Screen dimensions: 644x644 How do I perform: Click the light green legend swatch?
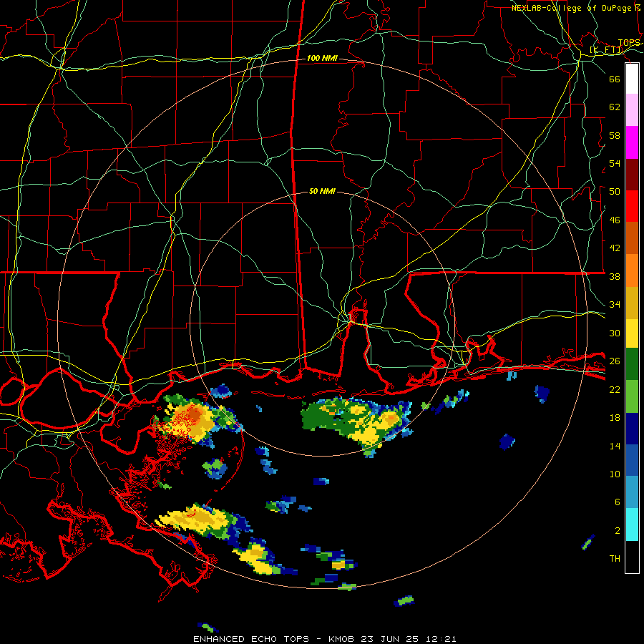(x=632, y=396)
